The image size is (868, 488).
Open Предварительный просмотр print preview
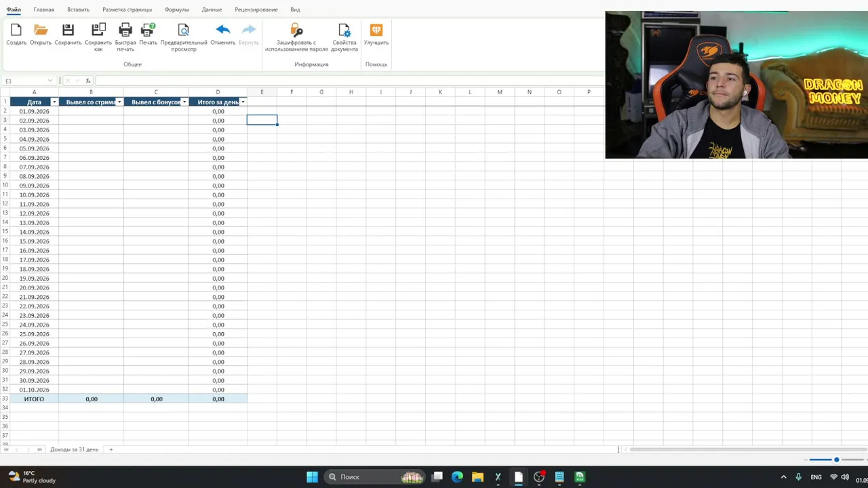pos(184,30)
